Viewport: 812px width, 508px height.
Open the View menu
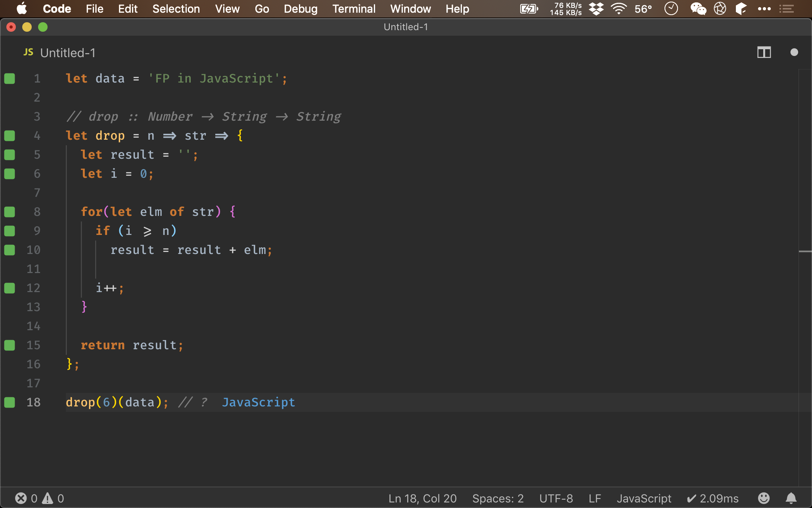(x=227, y=8)
